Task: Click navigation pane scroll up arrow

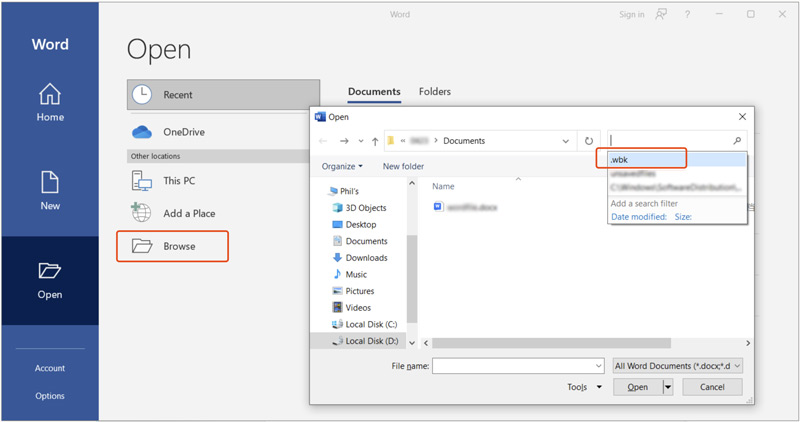Action: coord(412,183)
